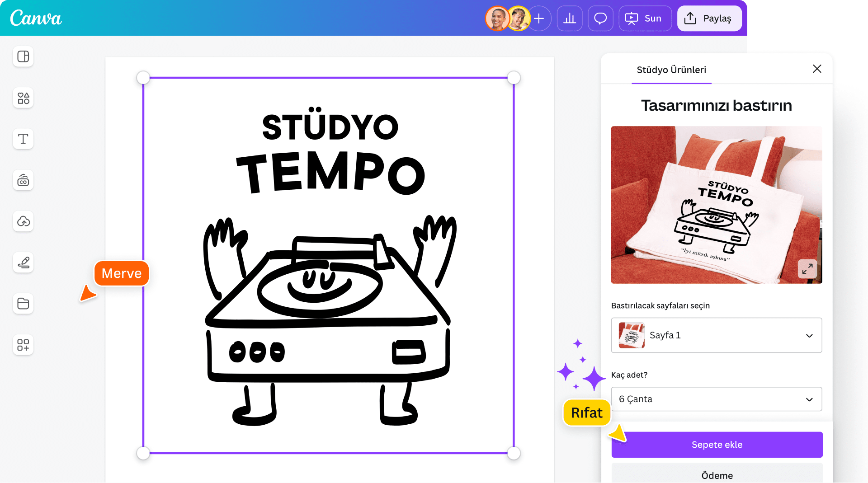Viewport: 868px width, 483px height.
Task: Open the Design templates panel icon
Action: pos(23,56)
